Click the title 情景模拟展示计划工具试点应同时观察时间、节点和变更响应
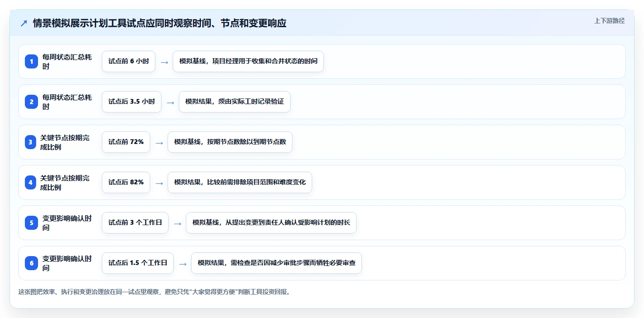 (160, 23)
